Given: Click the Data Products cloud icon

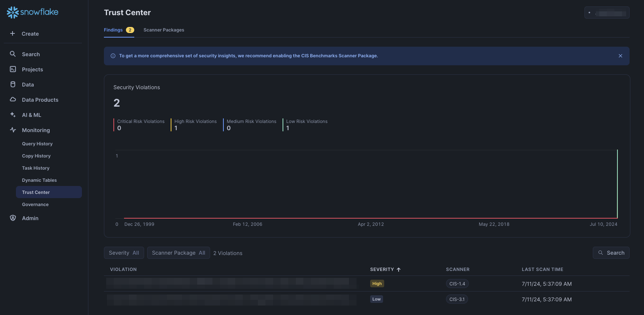Looking at the screenshot, I should [13, 99].
